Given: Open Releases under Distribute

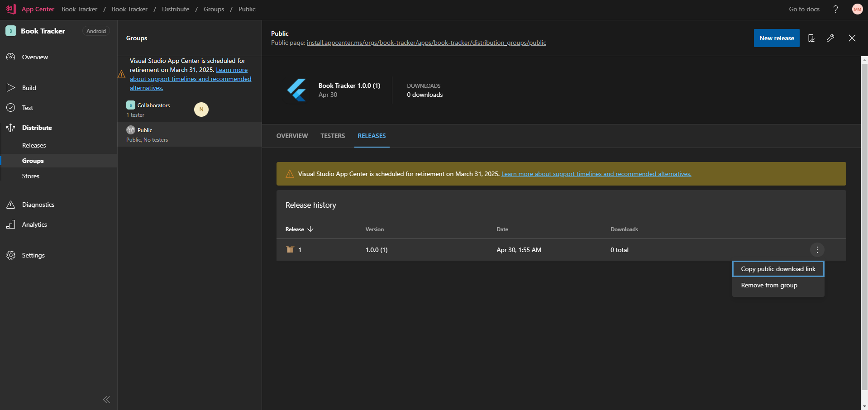Looking at the screenshot, I should click(34, 145).
